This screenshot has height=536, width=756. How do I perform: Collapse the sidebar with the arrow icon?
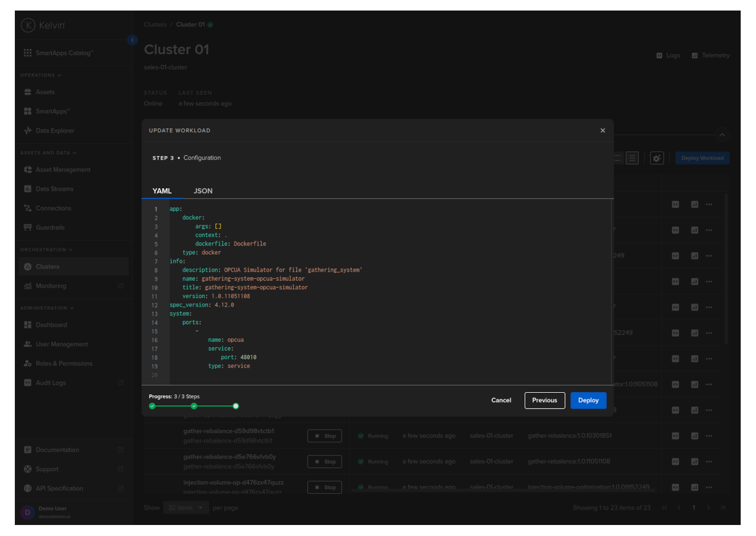coord(133,40)
